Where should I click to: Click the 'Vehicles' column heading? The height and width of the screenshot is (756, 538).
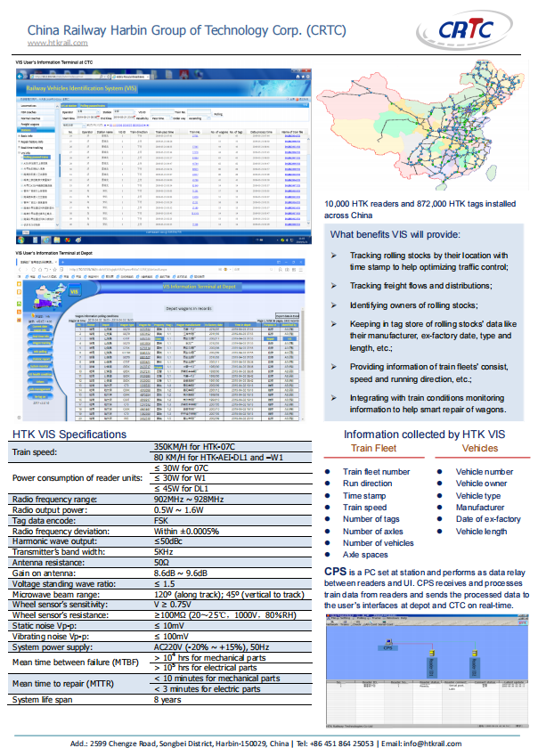click(480, 448)
